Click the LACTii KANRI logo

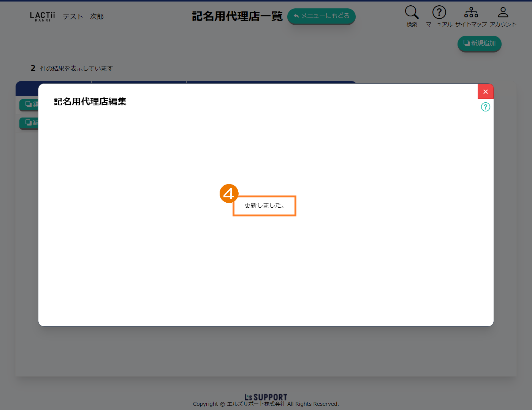pos(43,16)
